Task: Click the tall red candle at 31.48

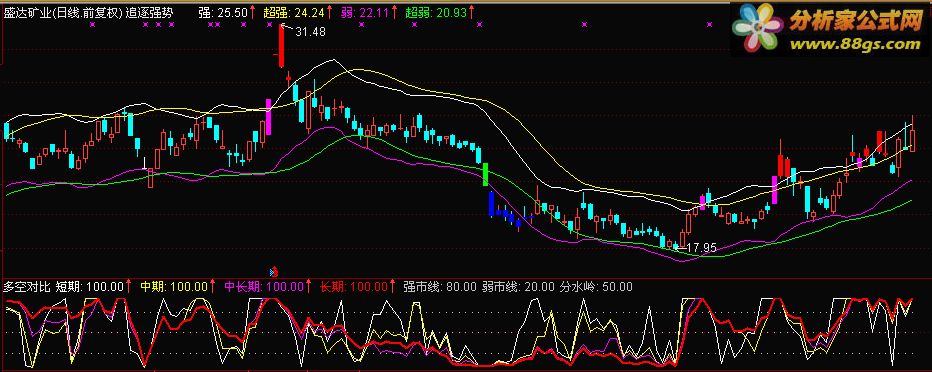Action: click(281, 46)
